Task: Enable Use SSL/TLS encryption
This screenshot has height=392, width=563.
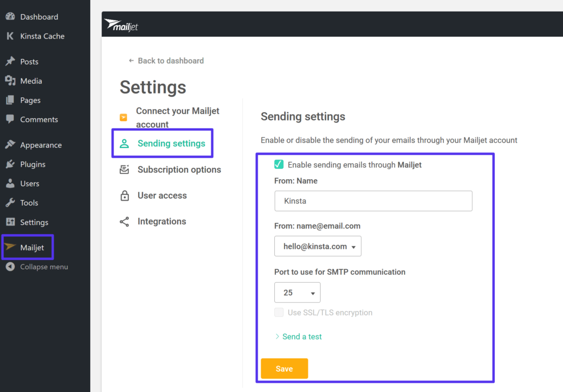Action: [278, 312]
